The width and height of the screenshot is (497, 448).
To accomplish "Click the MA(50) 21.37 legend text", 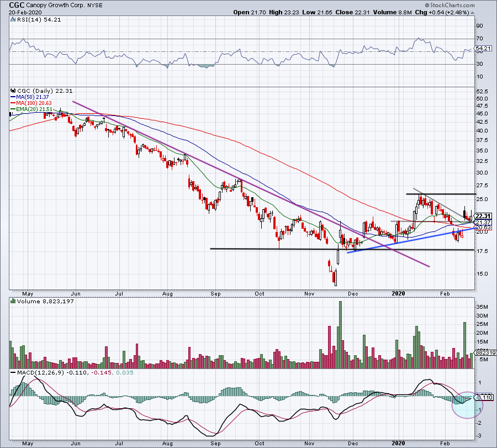I will pos(33,97).
